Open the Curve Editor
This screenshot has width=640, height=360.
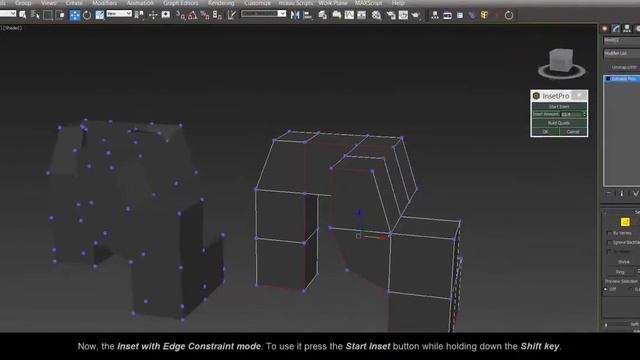[x=349, y=15]
